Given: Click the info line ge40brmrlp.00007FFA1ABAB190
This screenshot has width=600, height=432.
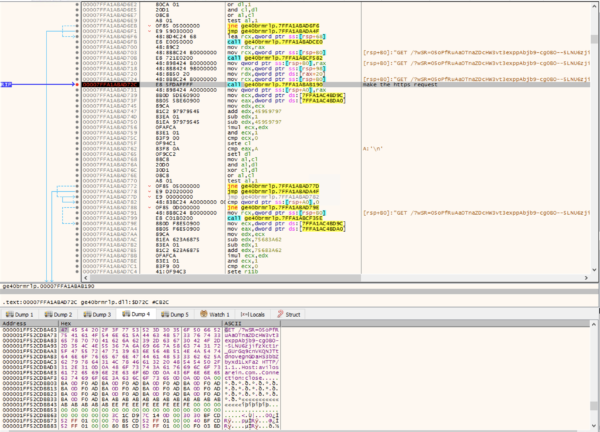Looking at the screenshot, I should pyautogui.click(x=49, y=286).
